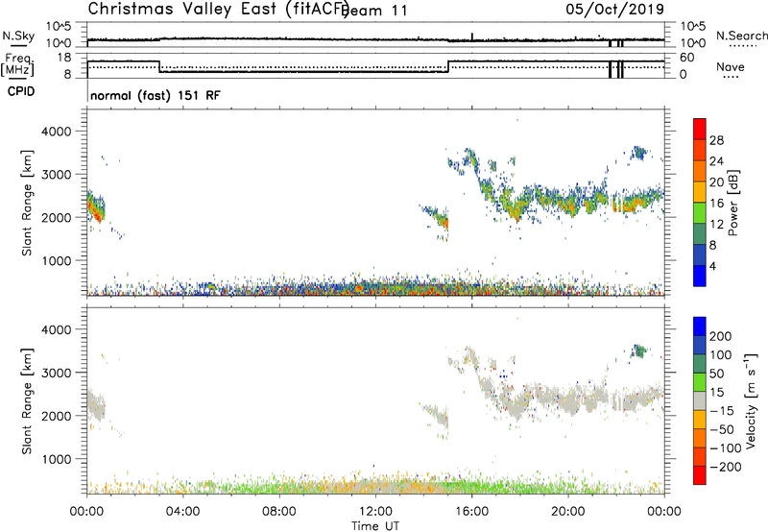Click the frequency axis value '18'

point(62,58)
